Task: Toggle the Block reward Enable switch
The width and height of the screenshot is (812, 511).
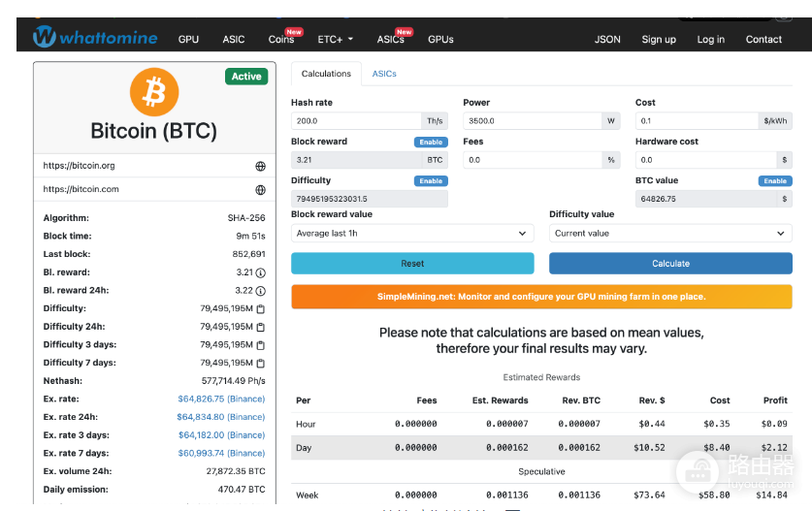Action: tap(431, 142)
